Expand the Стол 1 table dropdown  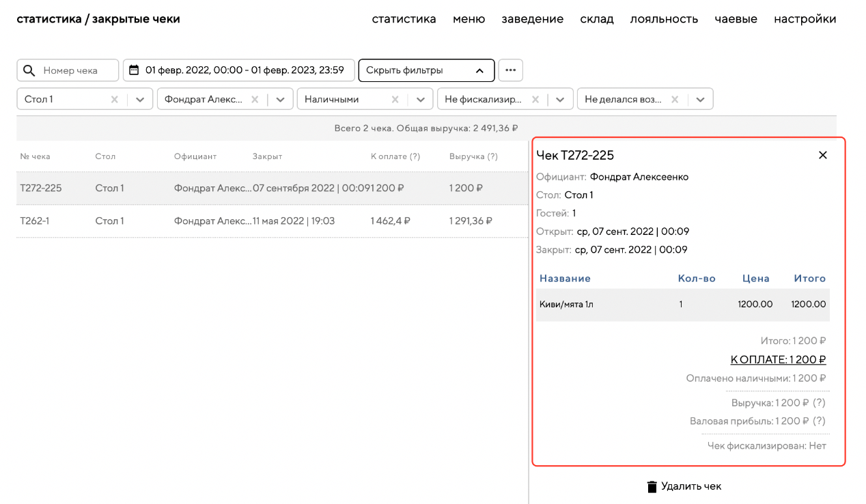pyautogui.click(x=140, y=99)
